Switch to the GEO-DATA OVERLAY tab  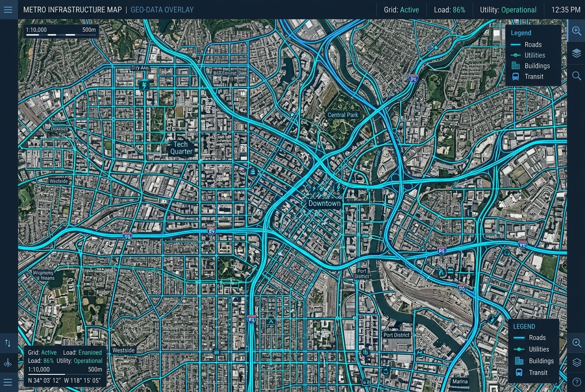(x=162, y=9)
